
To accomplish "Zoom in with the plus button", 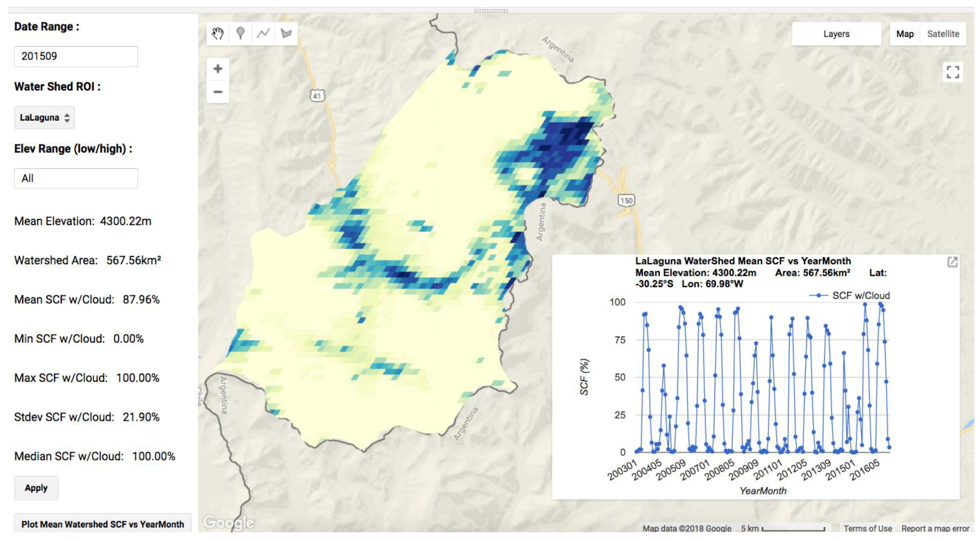I will (218, 69).
